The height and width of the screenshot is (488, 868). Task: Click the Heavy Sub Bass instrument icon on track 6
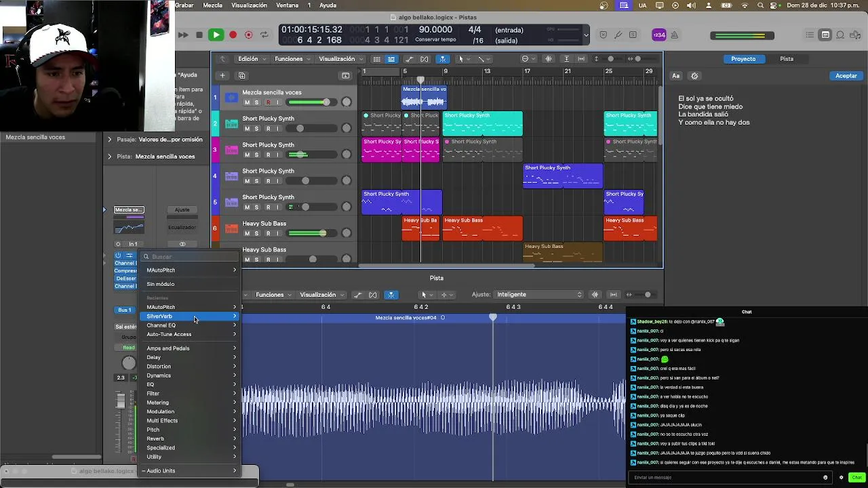pos(231,228)
